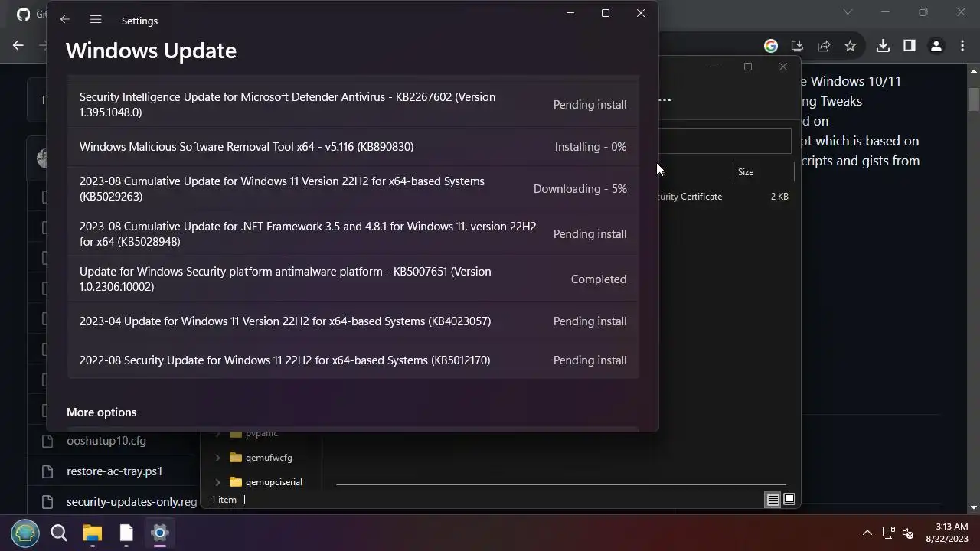Screen dimensions: 980x551
Task: Open the Start menu shell icon
Action: tap(25, 533)
